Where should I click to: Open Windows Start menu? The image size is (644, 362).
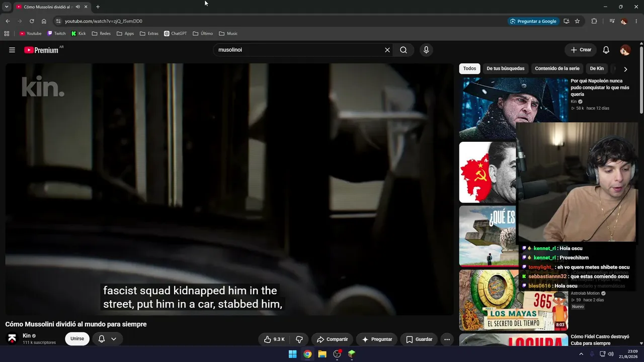[x=292, y=354]
